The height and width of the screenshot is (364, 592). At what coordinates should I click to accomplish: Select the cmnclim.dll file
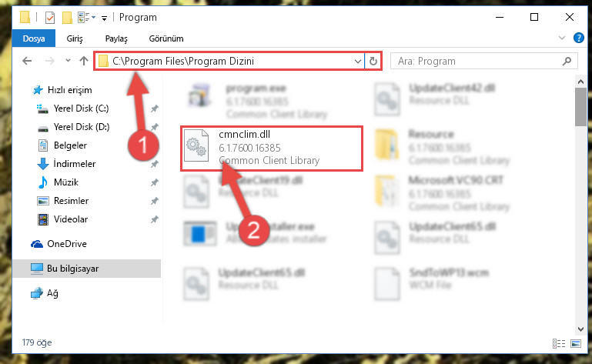coord(271,149)
